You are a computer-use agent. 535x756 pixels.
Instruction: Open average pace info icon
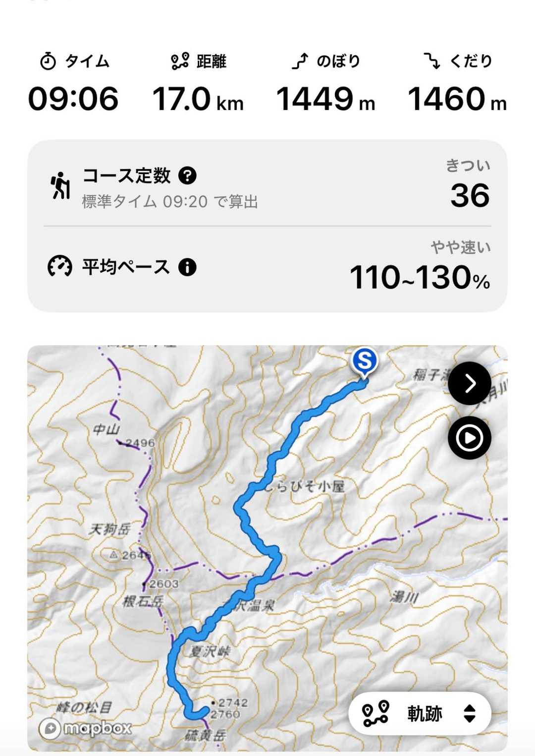[187, 267]
